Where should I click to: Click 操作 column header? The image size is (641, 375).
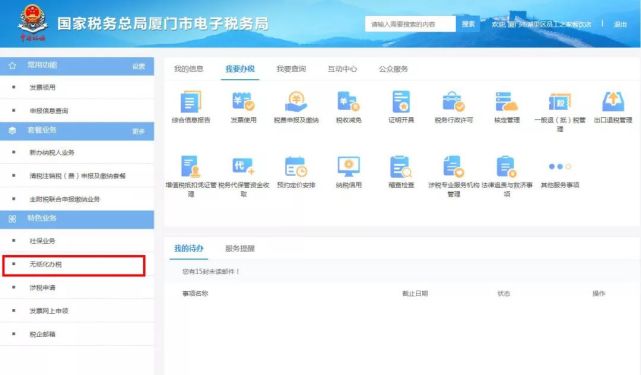598,293
